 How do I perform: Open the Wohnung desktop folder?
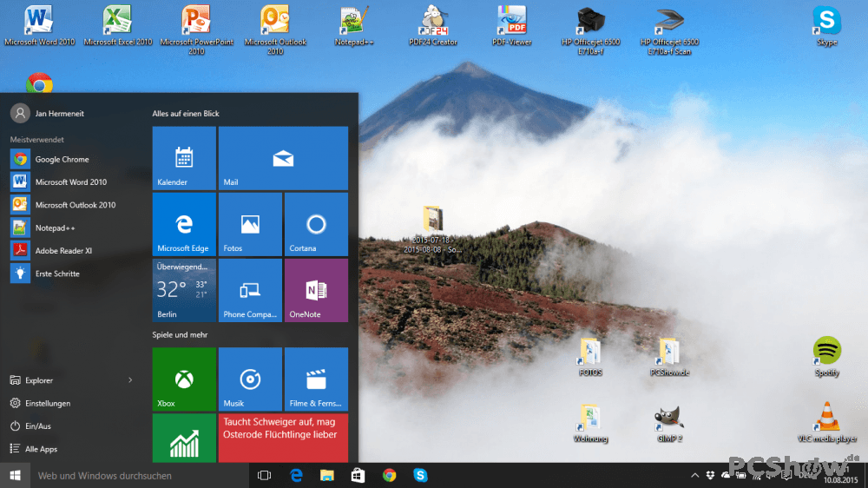tap(590, 423)
